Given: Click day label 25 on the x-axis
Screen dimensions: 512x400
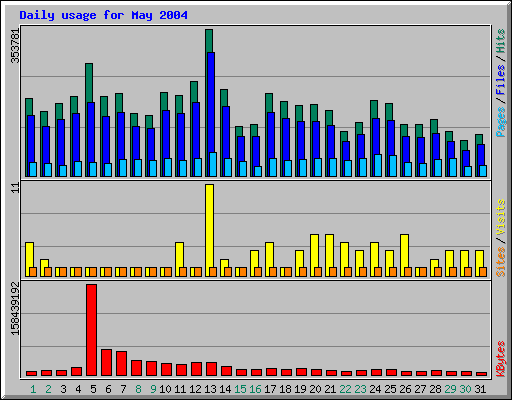Looking at the screenshot, I should 390,389.
